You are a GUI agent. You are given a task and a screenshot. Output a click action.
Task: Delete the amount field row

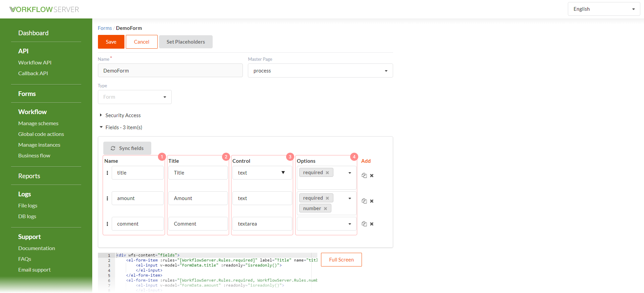[x=372, y=201]
